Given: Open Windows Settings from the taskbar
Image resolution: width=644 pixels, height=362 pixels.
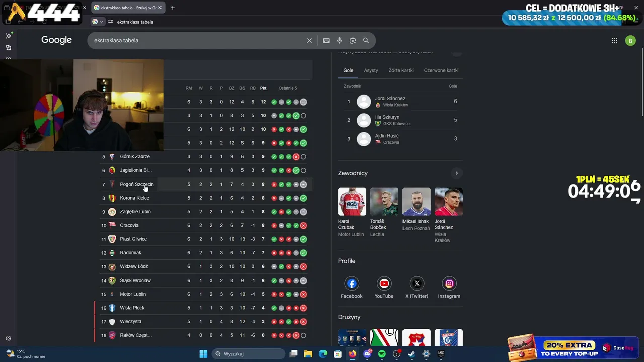Looking at the screenshot, I should (x=426, y=354).
